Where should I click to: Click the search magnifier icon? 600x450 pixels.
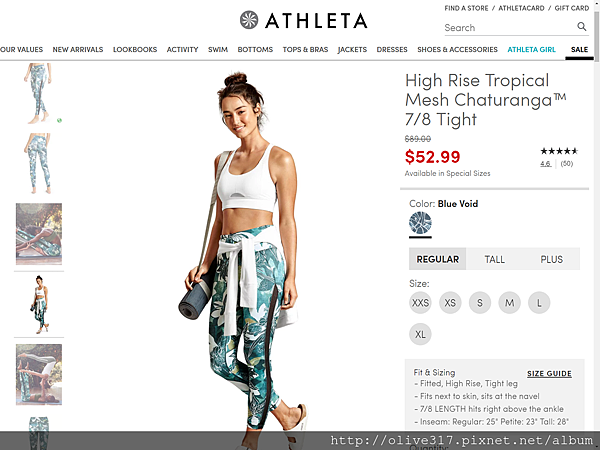pyautogui.click(x=581, y=27)
